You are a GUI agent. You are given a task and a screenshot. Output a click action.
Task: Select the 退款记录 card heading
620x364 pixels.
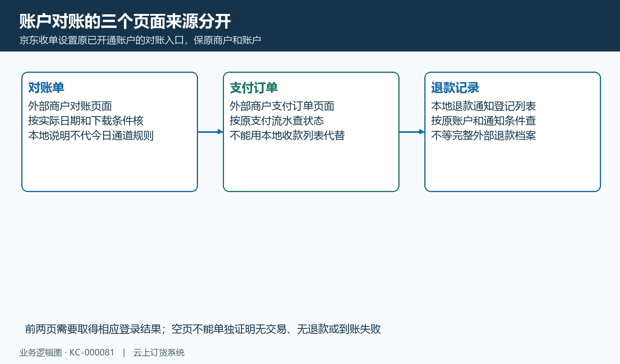[455, 88]
